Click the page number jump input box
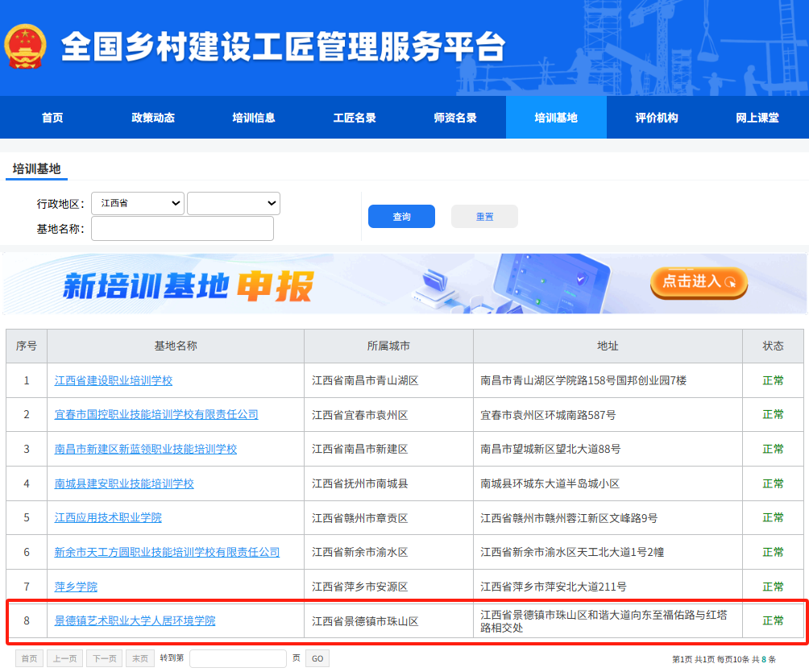 (238, 658)
